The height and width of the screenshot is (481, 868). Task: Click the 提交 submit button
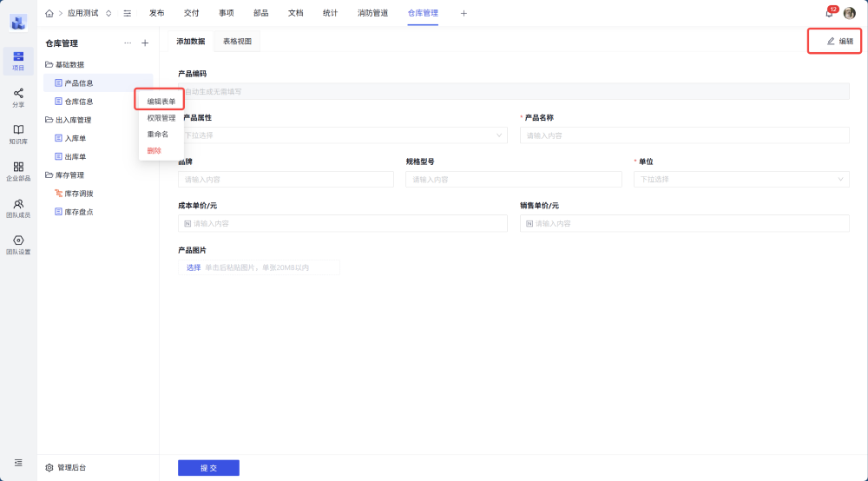(208, 468)
